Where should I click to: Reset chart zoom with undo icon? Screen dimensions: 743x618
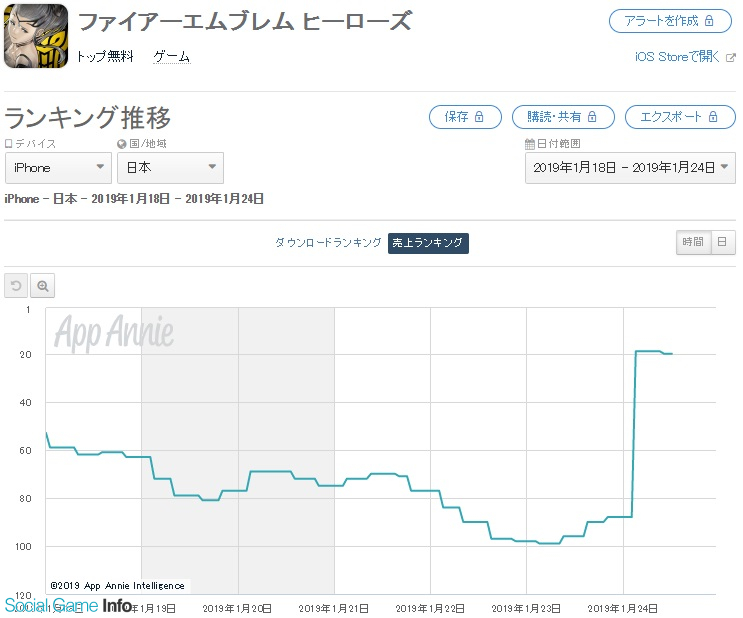coord(16,286)
